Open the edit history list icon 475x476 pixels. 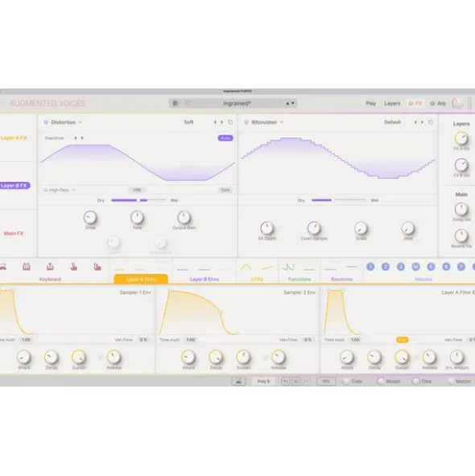pos(296,381)
